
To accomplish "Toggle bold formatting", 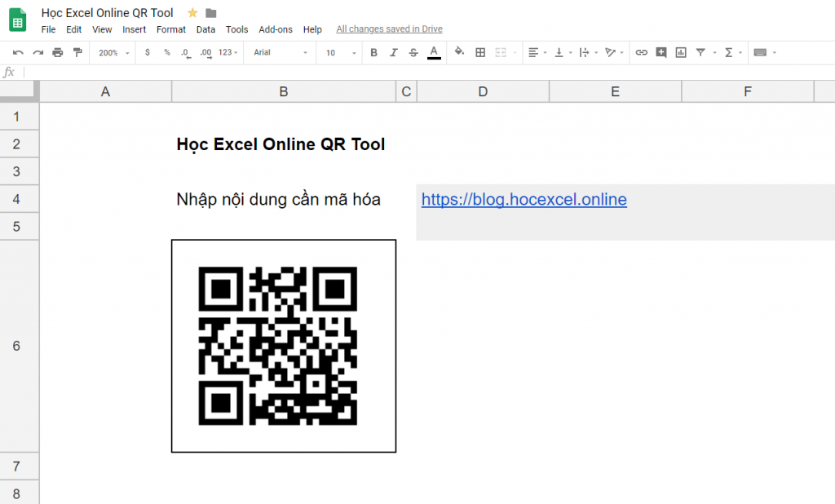I will coord(373,52).
